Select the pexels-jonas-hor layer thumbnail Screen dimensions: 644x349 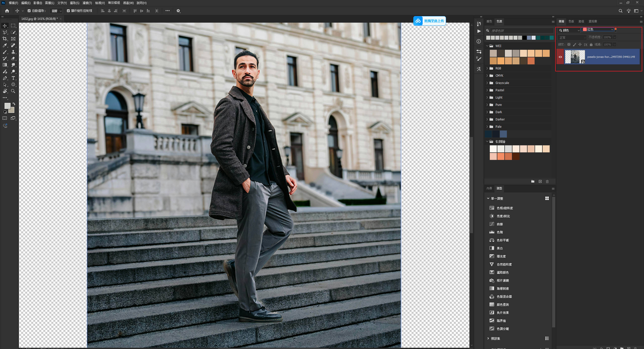point(575,57)
